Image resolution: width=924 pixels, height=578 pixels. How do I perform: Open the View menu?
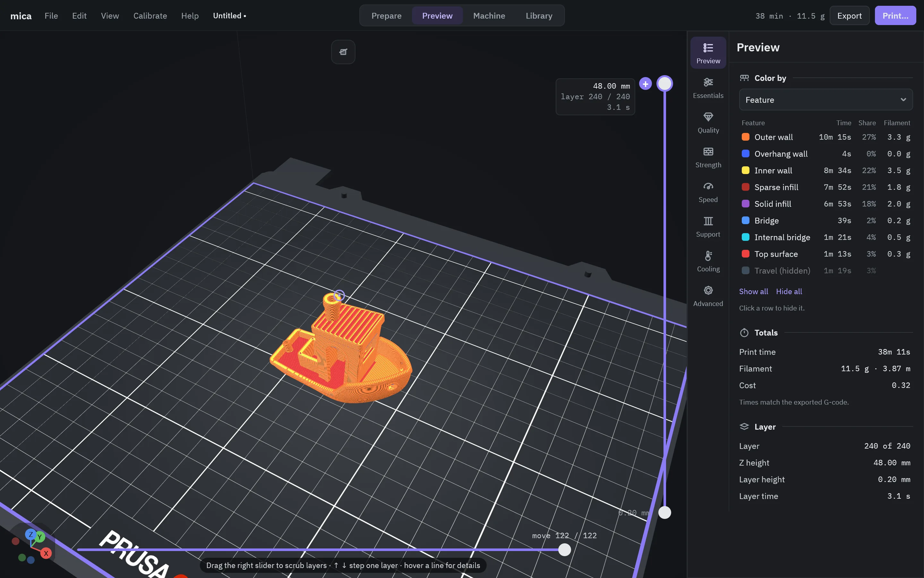click(x=110, y=16)
